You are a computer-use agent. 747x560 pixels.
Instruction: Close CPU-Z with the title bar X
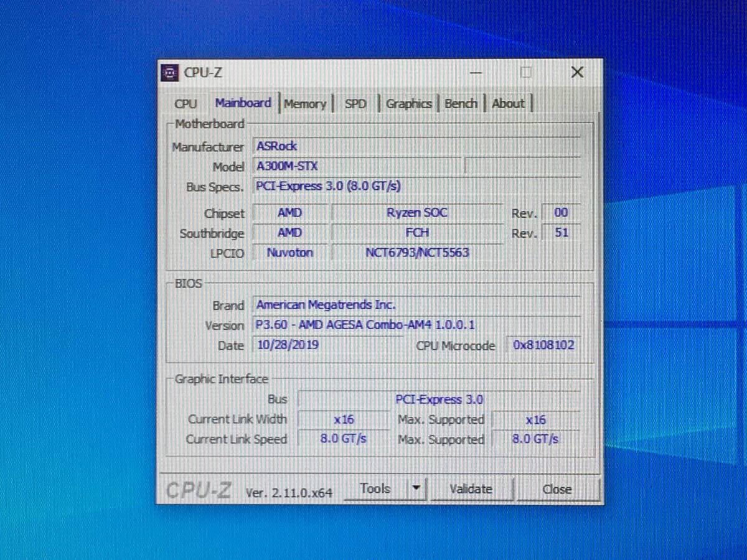pos(577,72)
